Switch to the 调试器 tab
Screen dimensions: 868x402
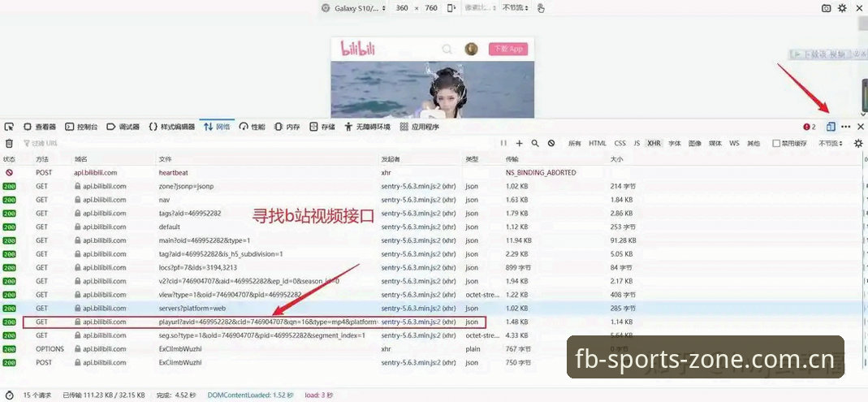[x=123, y=127]
